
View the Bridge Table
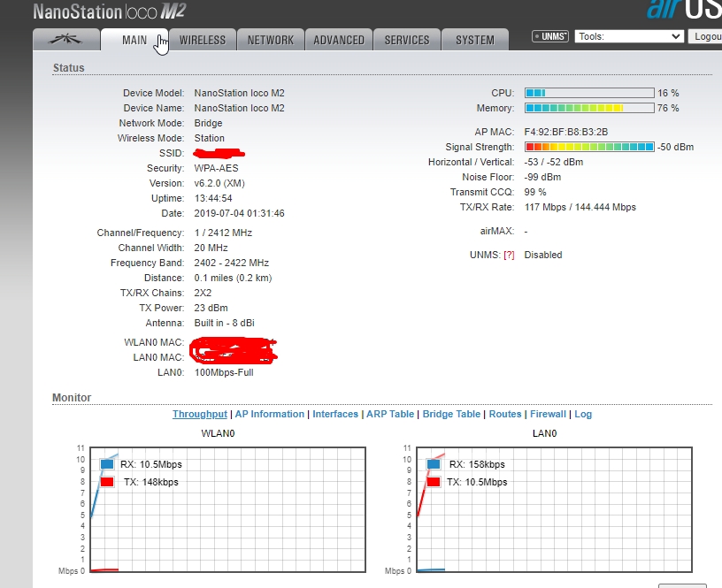(x=451, y=414)
